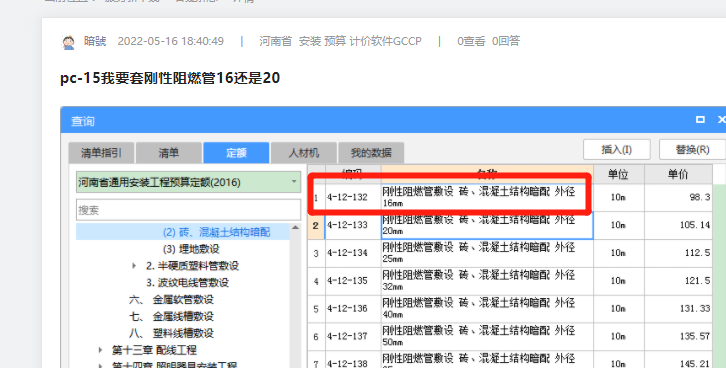Switch to the 清单指引 tab

[101, 153]
